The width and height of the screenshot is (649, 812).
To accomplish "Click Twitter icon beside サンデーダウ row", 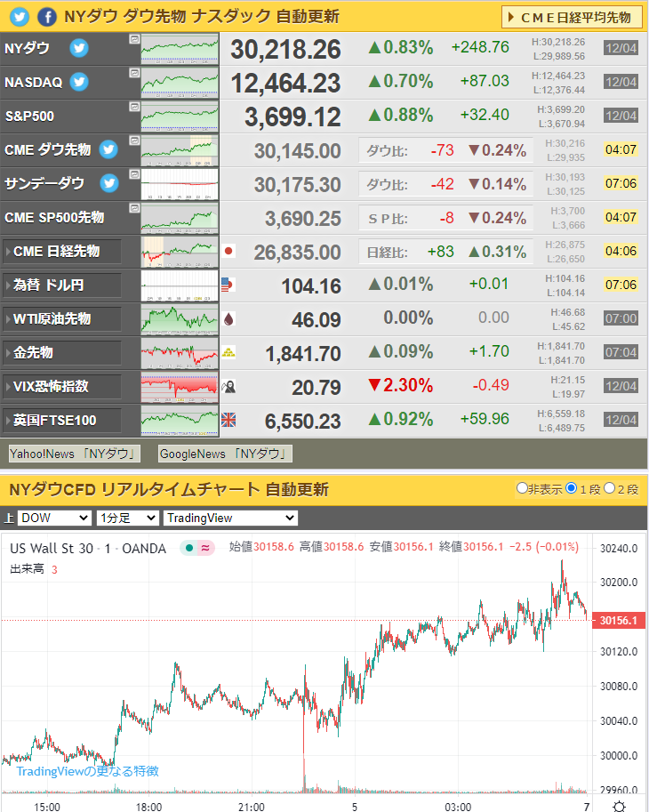I will 108,183.
